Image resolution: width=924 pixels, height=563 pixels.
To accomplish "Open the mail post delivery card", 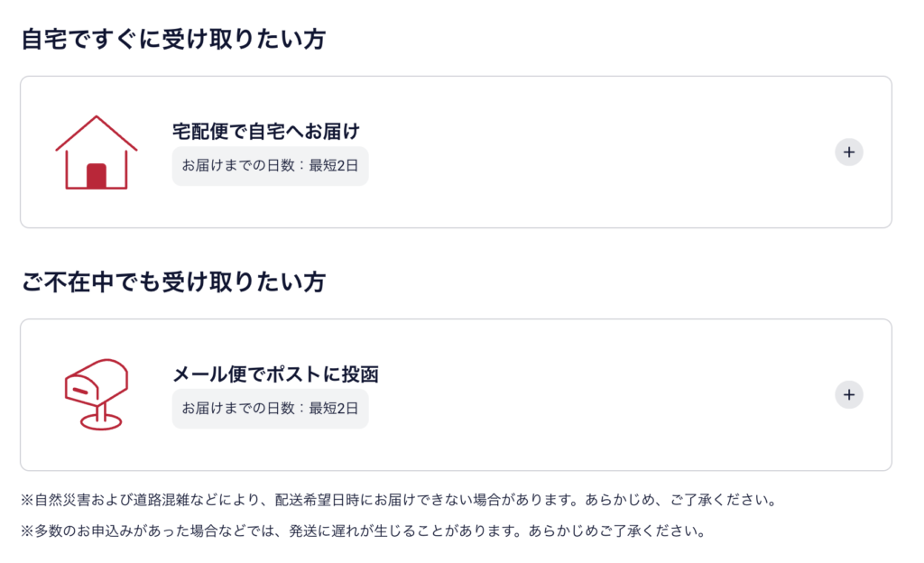I will 462,394.
